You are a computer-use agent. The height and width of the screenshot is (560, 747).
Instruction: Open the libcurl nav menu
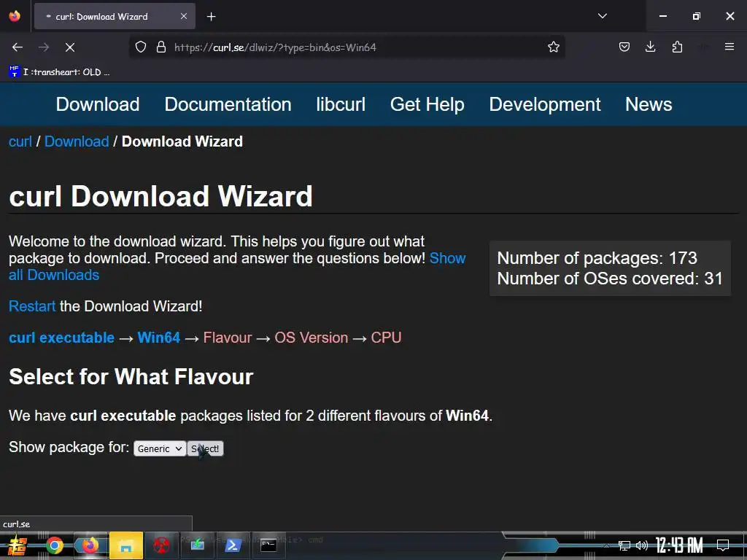(x=341, y=104)
